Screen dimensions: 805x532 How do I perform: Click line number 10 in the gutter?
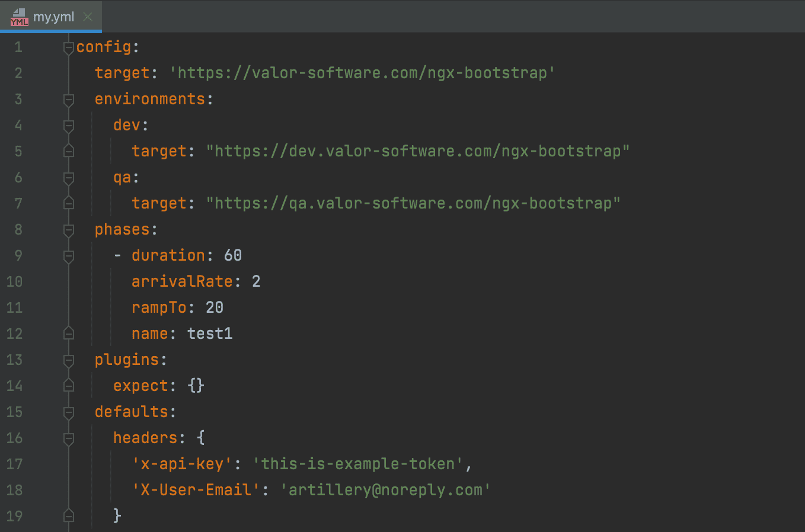15,281
